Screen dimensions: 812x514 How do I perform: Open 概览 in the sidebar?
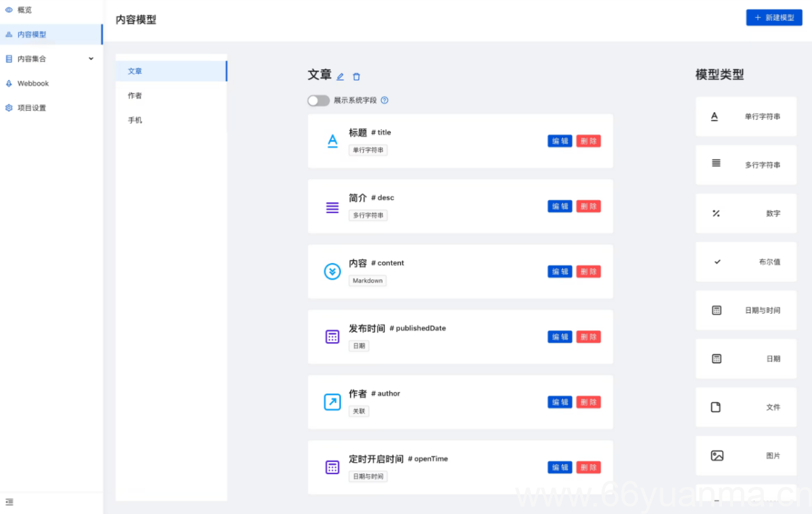(51, 10)
